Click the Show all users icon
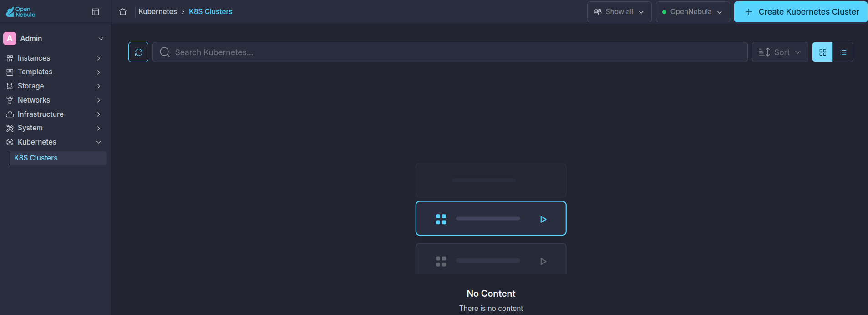 tap(598, 12)
